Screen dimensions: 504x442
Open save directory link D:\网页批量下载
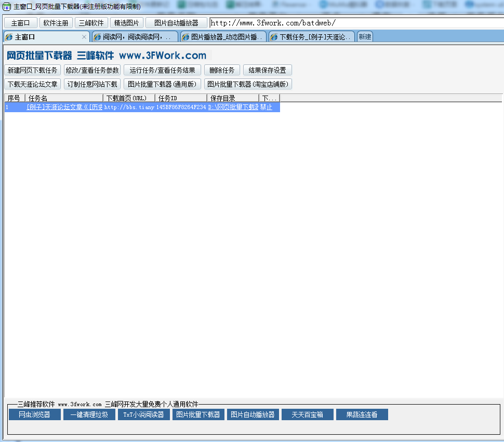click(233, 107)
